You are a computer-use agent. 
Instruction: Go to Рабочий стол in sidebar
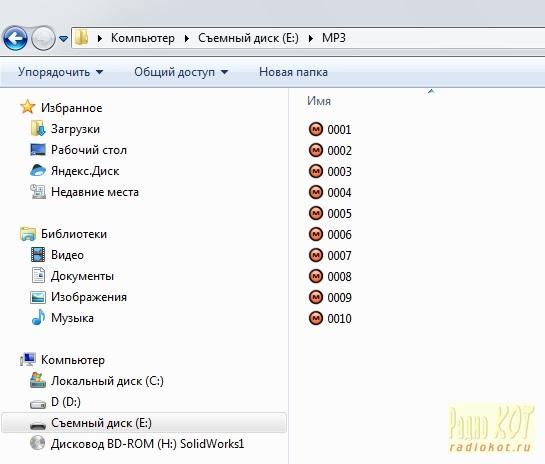[89, 150]
